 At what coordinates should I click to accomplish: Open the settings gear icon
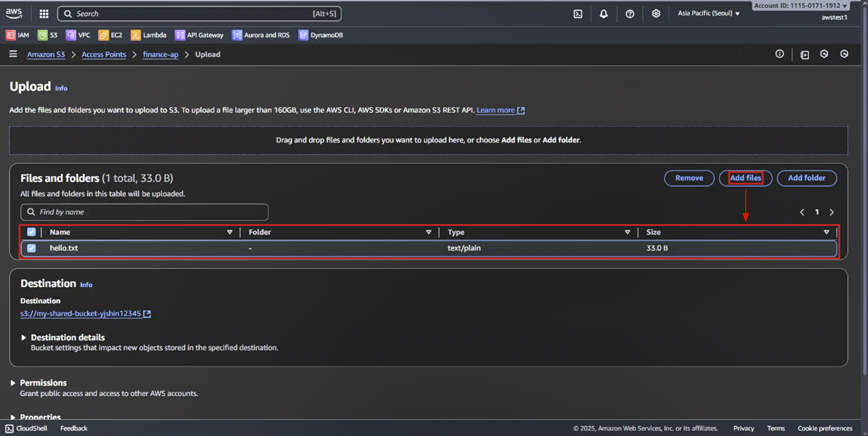point(656,14)
